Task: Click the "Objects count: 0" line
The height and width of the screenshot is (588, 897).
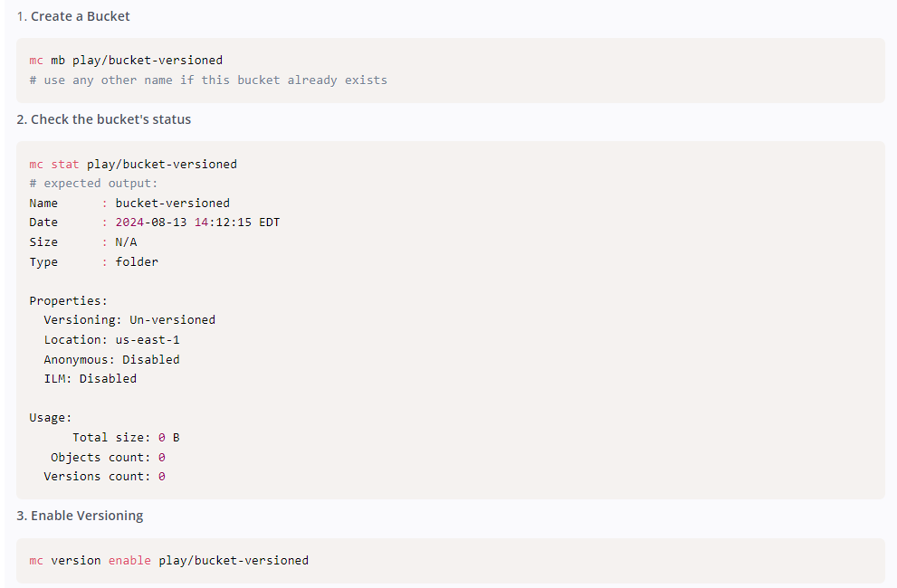Action: [x=108, y=458]
